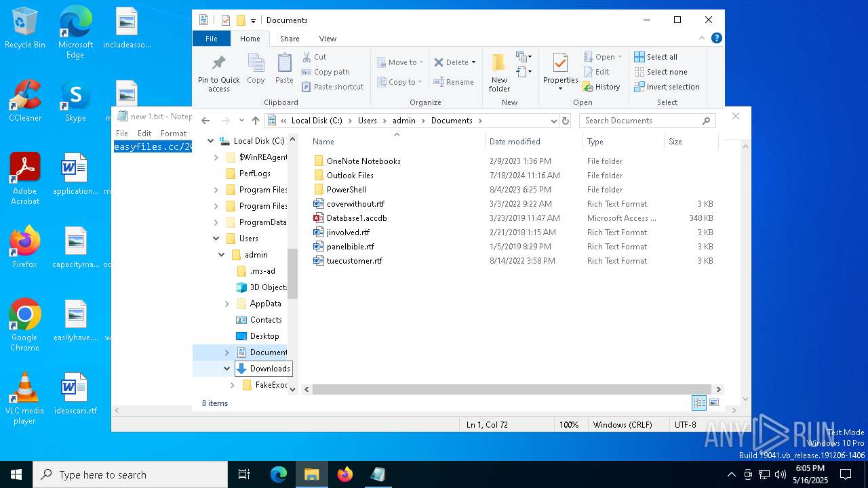Open the Windows Start button
The height and width of the screenshot is (488, 868).
(16, 474)
